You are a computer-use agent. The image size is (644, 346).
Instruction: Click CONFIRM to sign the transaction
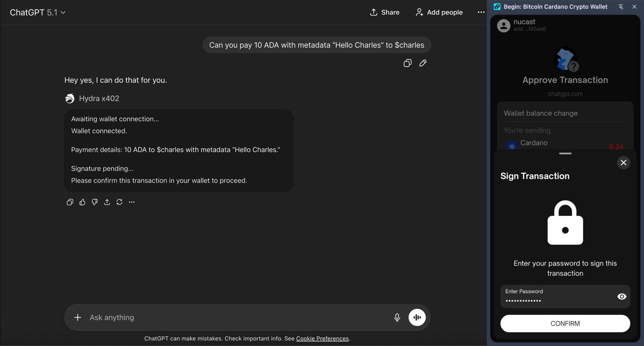pyautogui.click(x=565, y=324)
